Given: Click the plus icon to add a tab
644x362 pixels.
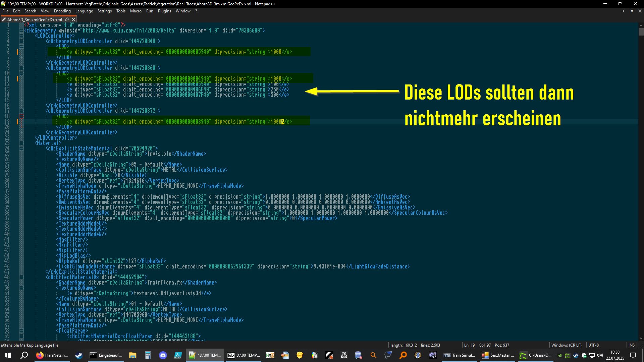Looking at the screenshot, I should click(x=623, y=11).
